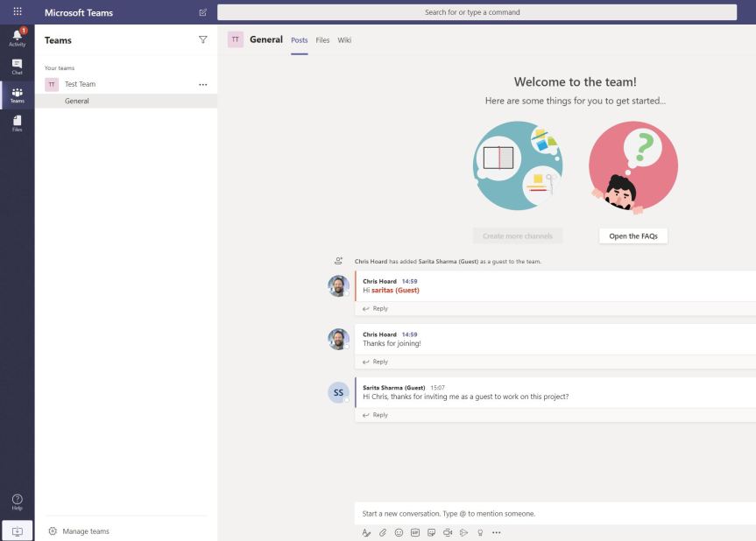Click the Open the FAQs button
Screen dimensions: 756x541
(632, 235)
